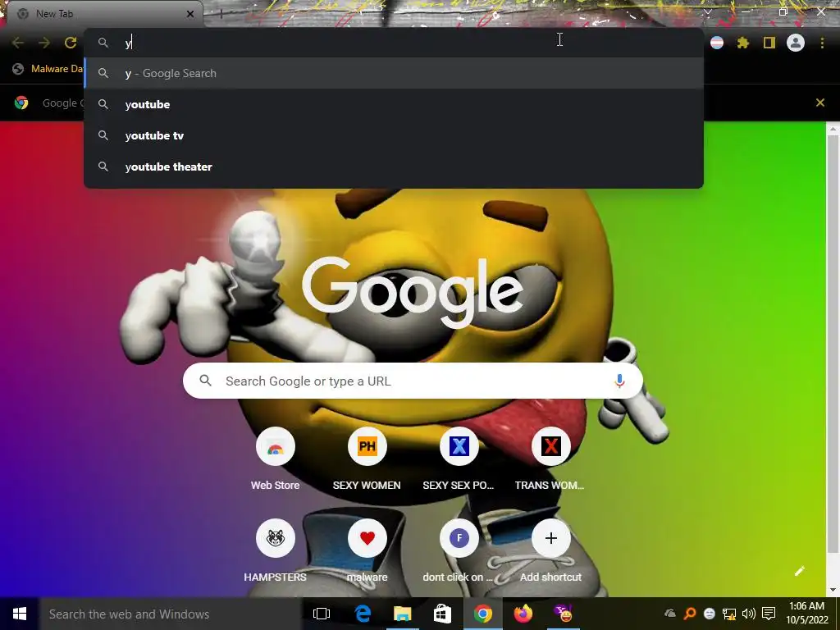Select the 'youtube tv' suggestion
This screenshot has width=840, height=630.
tap(394, 135)
